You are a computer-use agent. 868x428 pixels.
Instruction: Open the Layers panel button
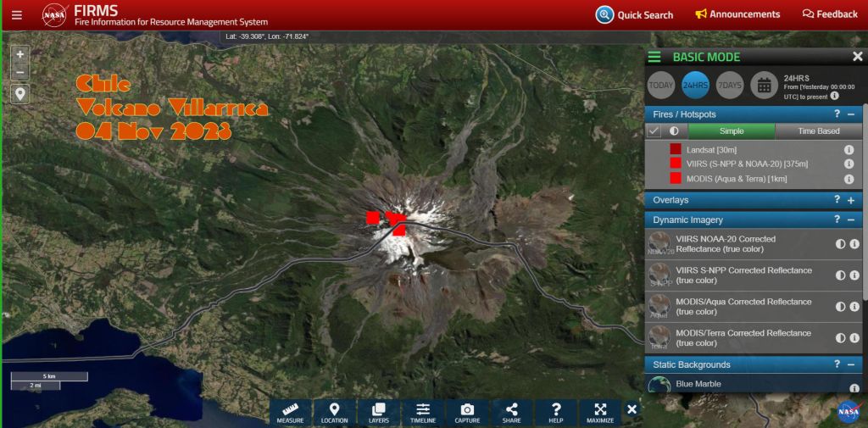point(379,413)
